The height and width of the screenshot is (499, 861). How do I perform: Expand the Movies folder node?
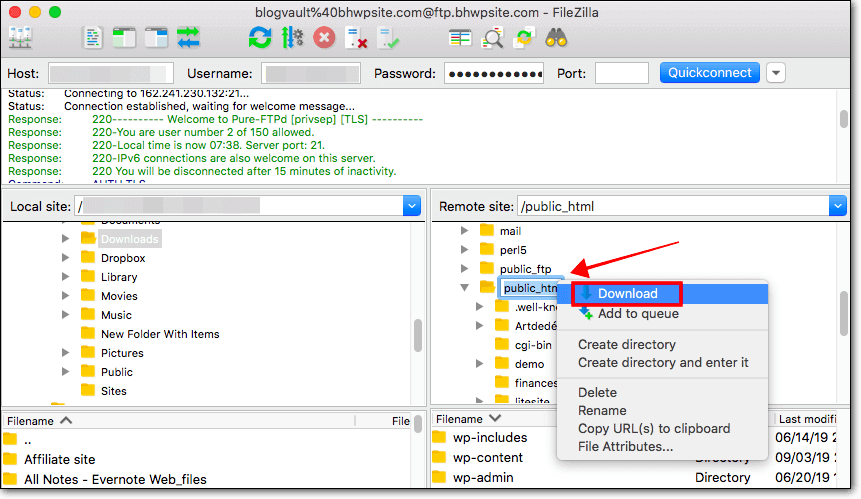(x=66, y=296)
